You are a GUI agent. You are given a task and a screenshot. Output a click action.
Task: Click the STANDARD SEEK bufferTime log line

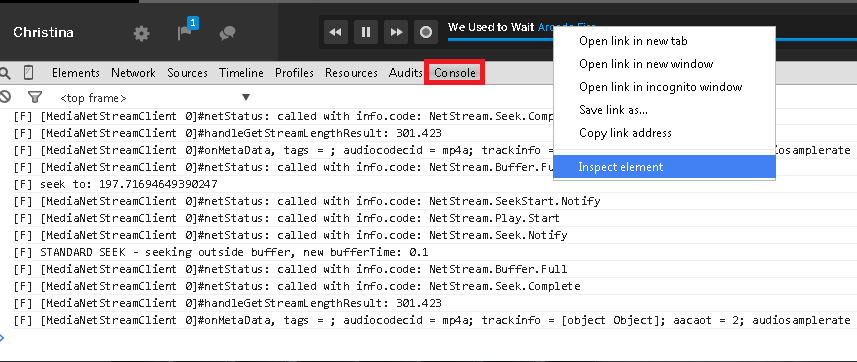pos(221,252)
